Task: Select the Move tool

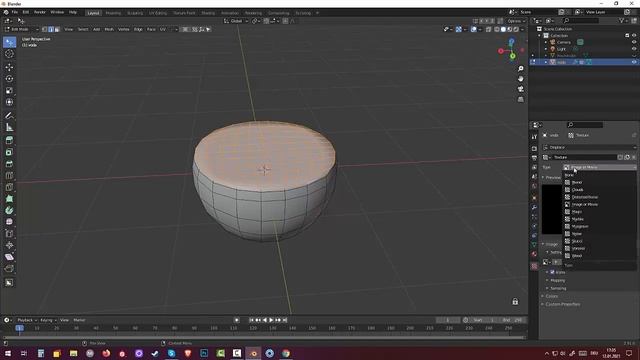Action: 9,67
